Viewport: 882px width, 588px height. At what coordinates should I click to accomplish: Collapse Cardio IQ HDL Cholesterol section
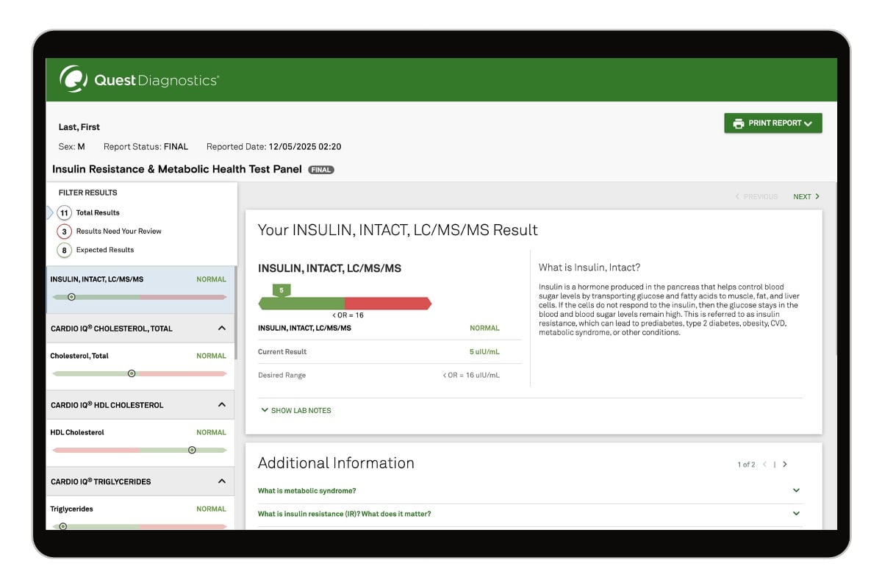click(x=222, y=405)
